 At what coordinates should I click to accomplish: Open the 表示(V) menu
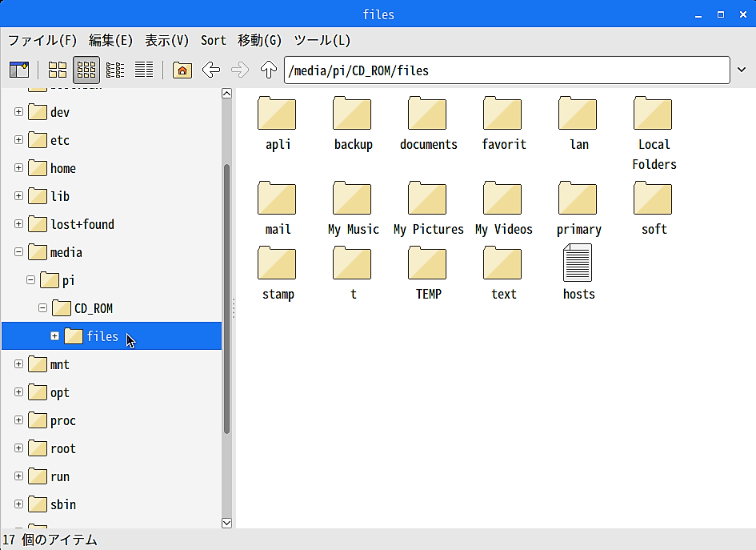click(x=167, y=41)
